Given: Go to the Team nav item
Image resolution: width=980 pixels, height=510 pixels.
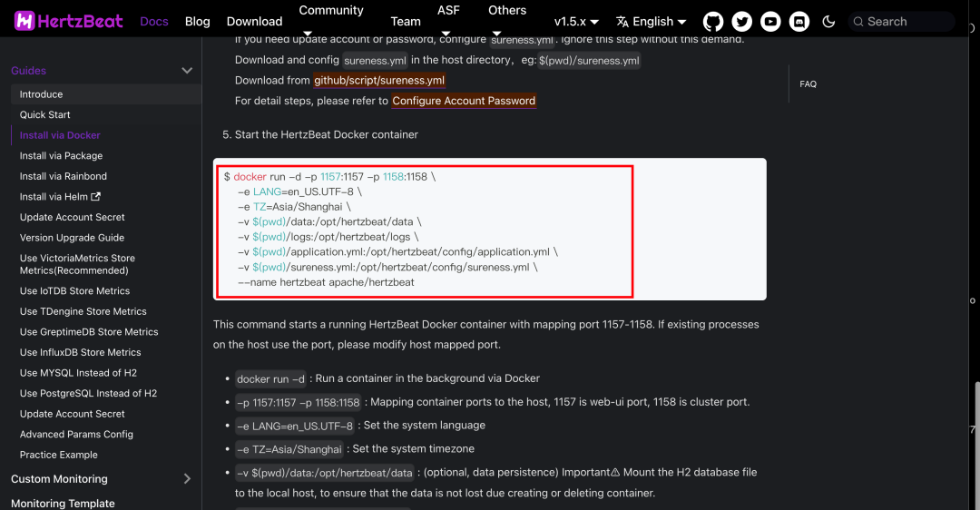Looking at the screenshot, I should coord(406,22).
